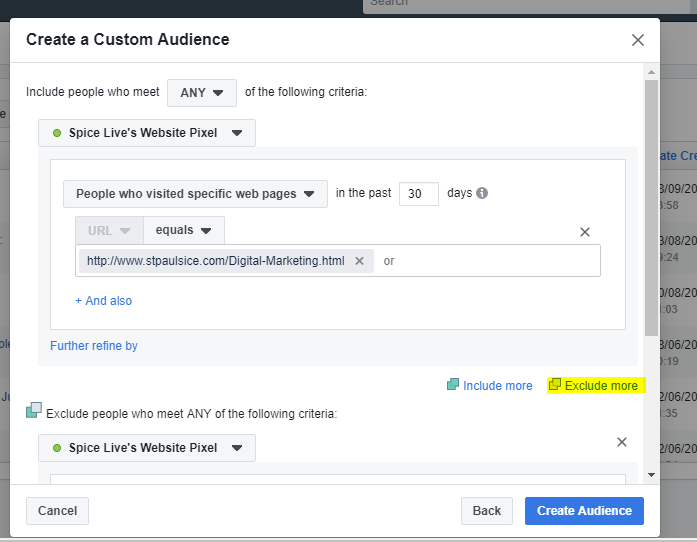Open the ANY criteria dropdown
This screenshot has width=697, height=542.
[202, 92]
